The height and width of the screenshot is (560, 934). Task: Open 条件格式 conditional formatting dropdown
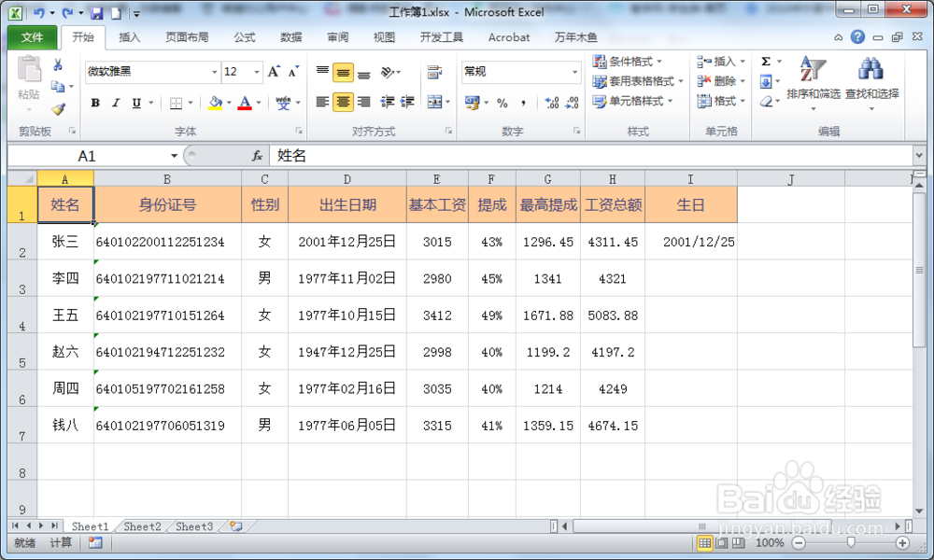628,62
